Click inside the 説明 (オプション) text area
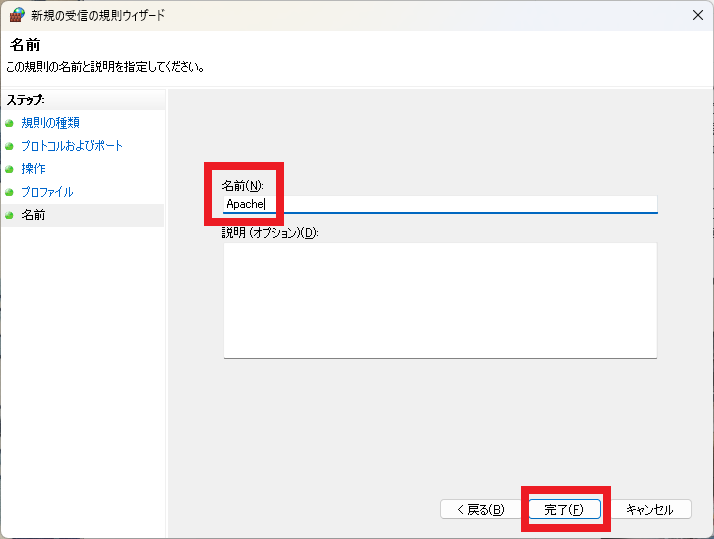 tap(440, 300)
